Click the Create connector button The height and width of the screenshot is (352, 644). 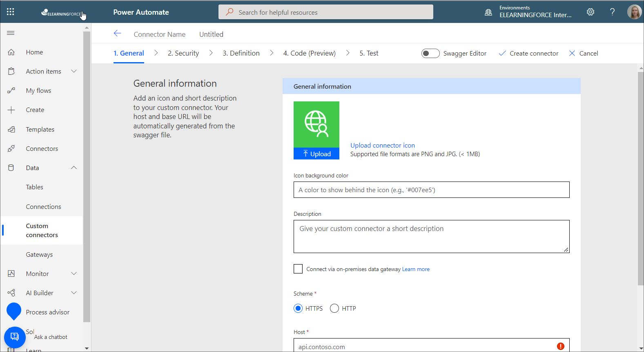[x=529, y=54]
